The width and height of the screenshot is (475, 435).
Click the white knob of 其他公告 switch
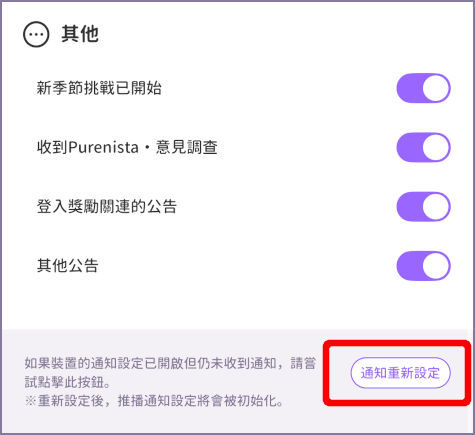(436, 266)
